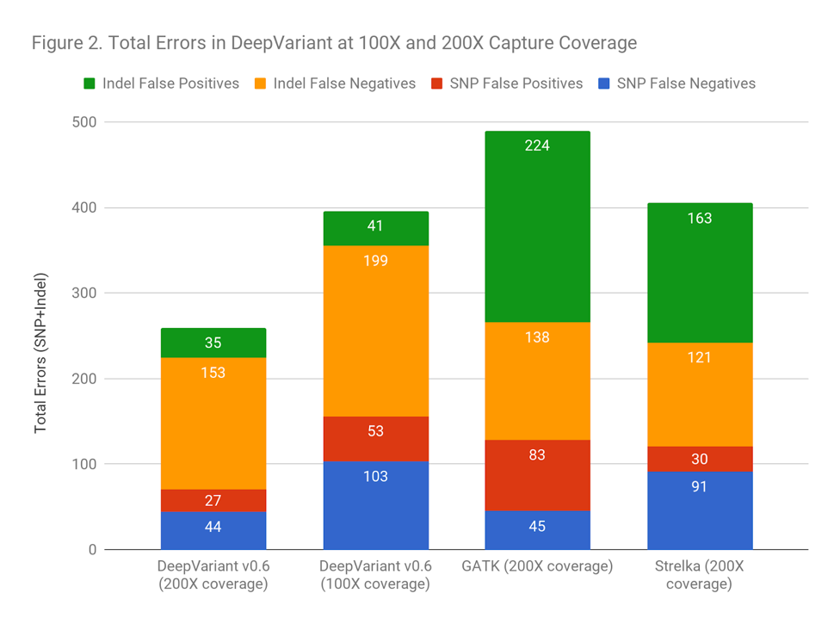Image resolution: width=840 pixels, height=624 pixels.
Task: Click the green Strelka segment labeled 163
Action: (x=700, y=273)
